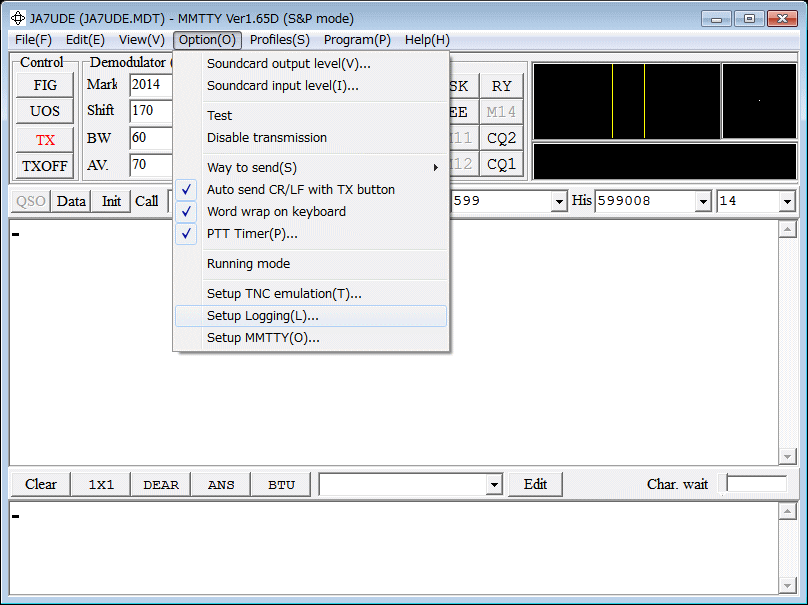Click the 1X1 macro button
The width and height of the screenshot is (808, 605).
click(101, 485)
